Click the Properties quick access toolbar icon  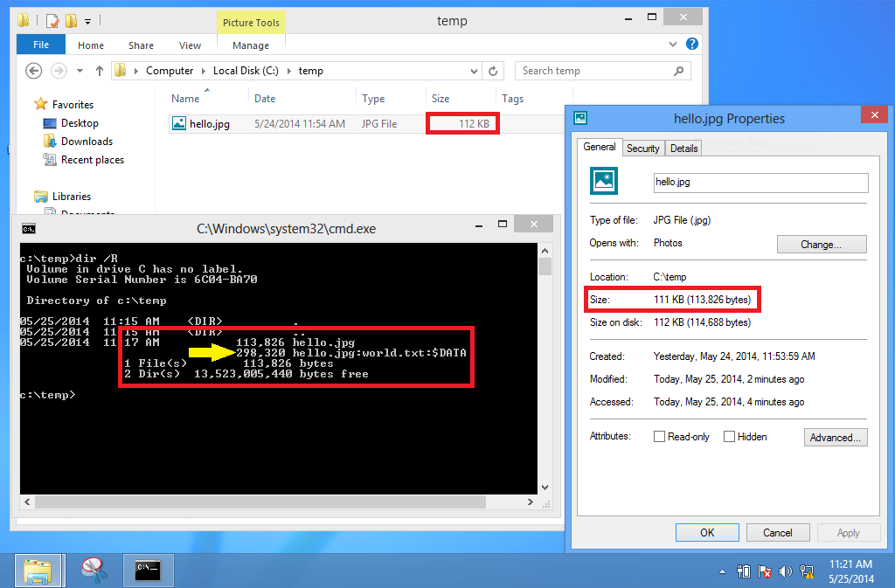[52, 21]
